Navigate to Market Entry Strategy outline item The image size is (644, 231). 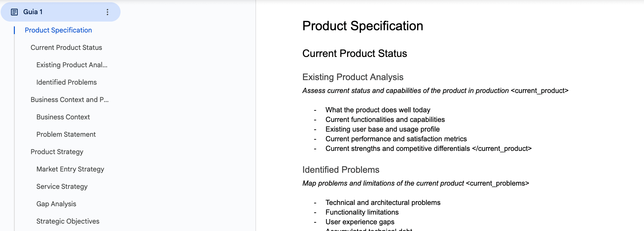70,169
